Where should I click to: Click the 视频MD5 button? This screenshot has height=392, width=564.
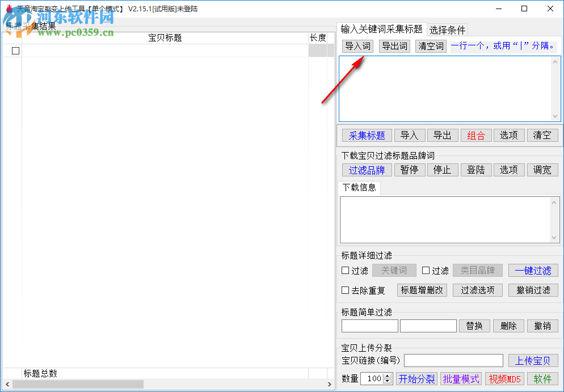point(504,379)
